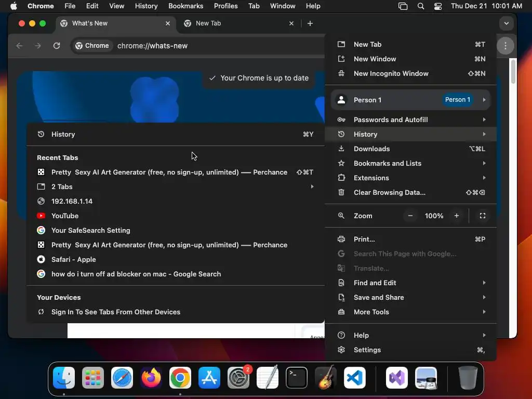Click the Person 1 profile badge

457,100
